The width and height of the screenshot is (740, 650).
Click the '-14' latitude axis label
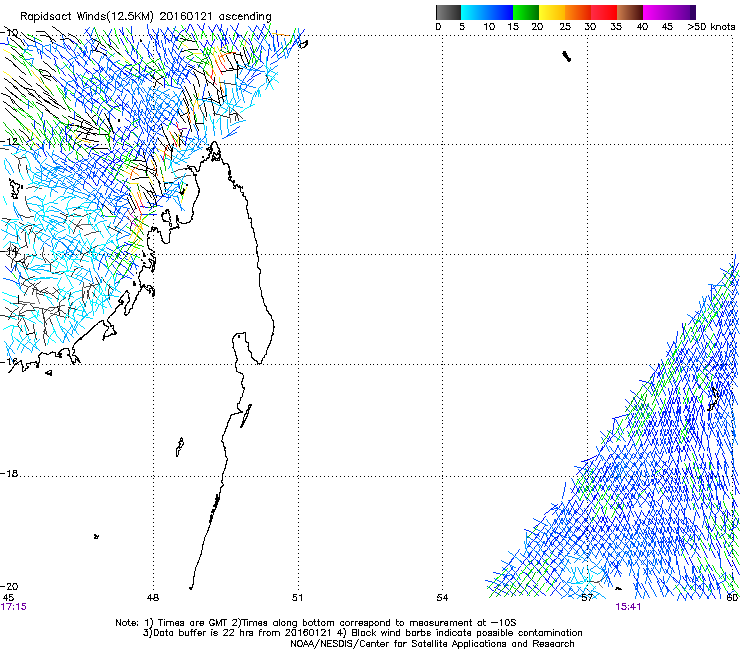(9, 251)
